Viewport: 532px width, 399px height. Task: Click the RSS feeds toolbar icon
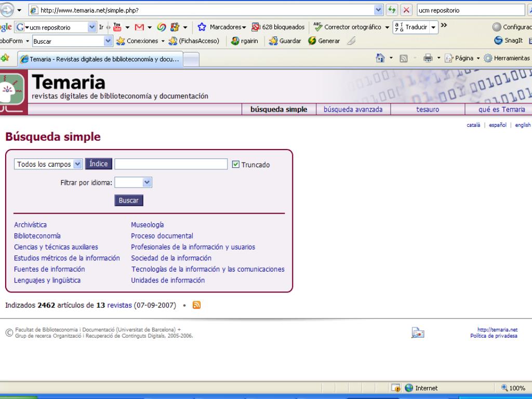[403, 58]
